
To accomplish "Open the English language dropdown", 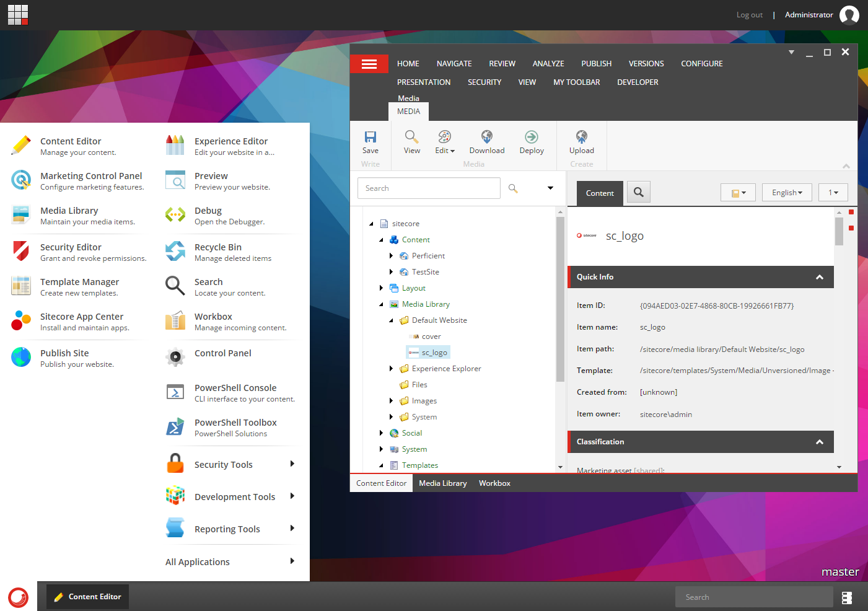I will (787, 193).
